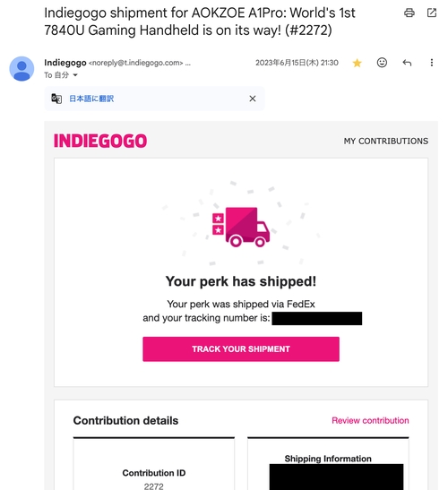Add an emoji reaction to the email

coord(382,63)
